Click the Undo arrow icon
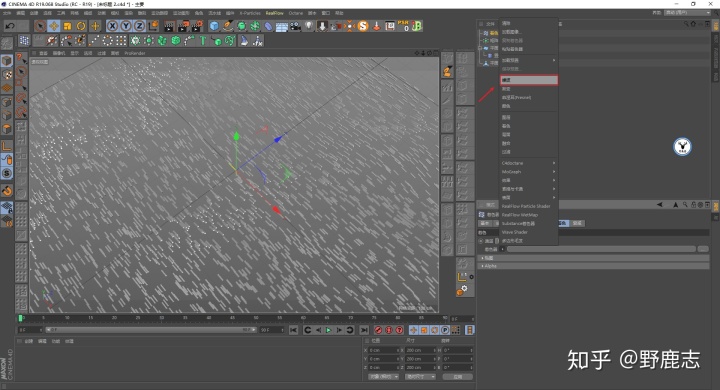 (x=10, y=26)
